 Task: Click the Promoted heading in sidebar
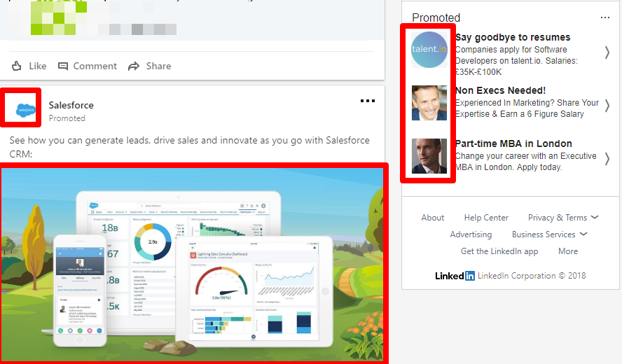(x=436, y=17)
